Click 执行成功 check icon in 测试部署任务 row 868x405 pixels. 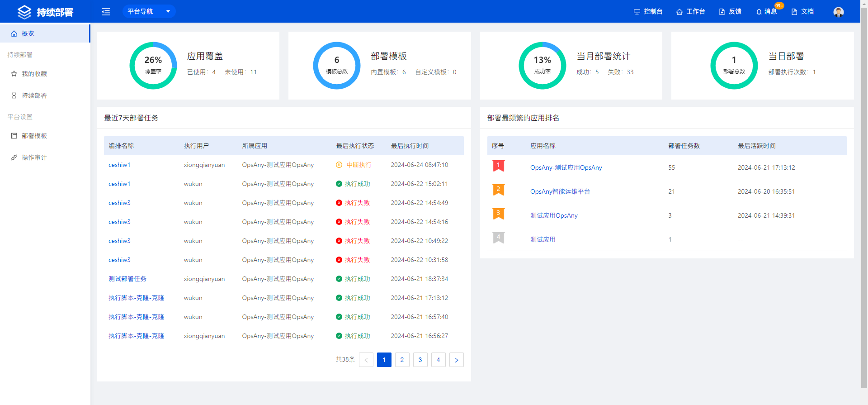(339, 279)
